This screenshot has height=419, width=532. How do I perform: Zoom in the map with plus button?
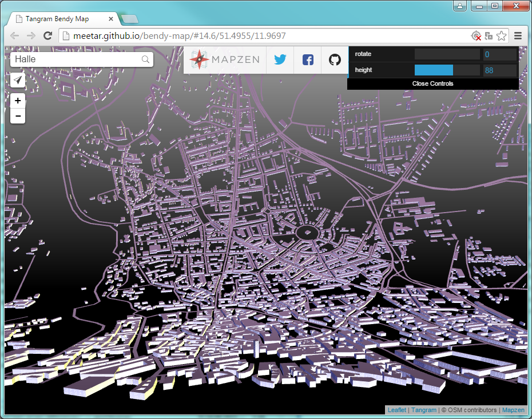point(18,101)
